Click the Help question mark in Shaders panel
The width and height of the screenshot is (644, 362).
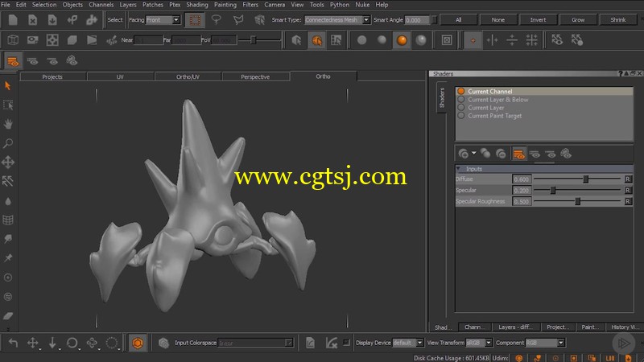pyautogui.click(x=620, y=73)
